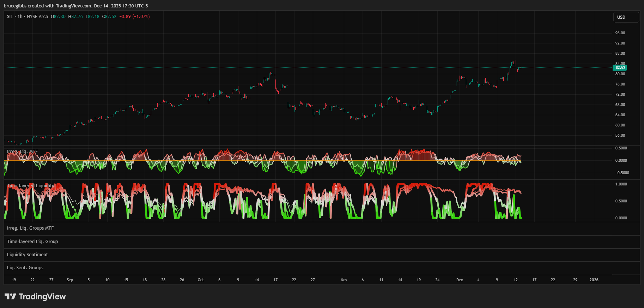Click the Oct marker on time axis

[201, 280]
